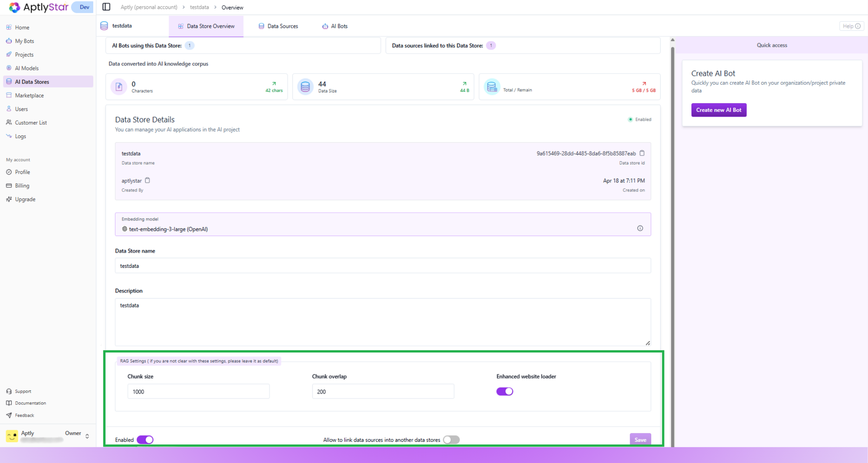Open the Users page
The image size is (868, 463).
point(21,109)
